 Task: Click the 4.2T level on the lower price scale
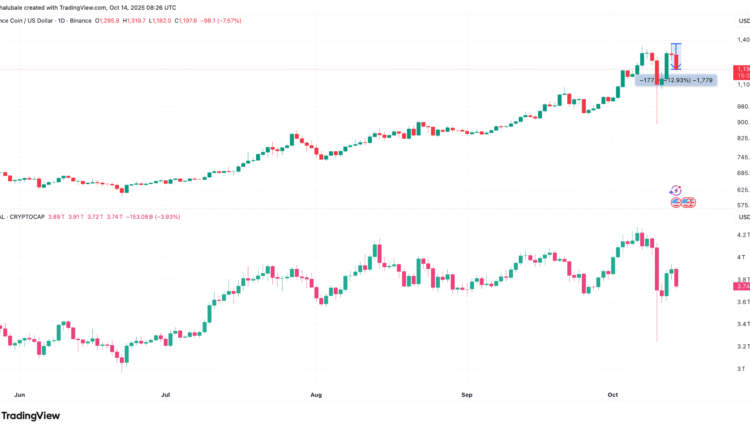(x=742, y=235)
